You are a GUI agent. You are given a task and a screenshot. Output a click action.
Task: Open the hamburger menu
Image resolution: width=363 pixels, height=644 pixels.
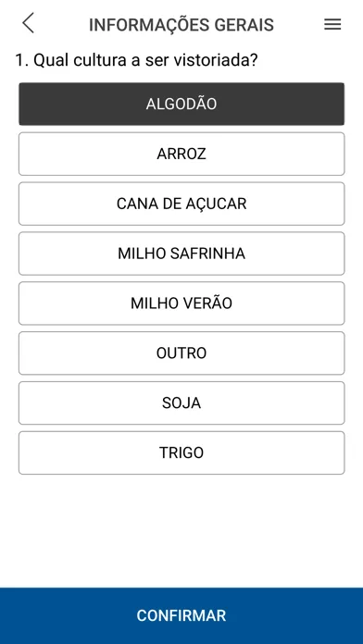pyautogui.click(x=332, y=25)
